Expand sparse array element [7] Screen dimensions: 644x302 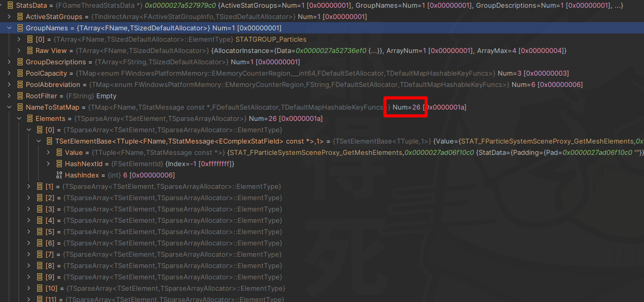click(x=29, y=254)
